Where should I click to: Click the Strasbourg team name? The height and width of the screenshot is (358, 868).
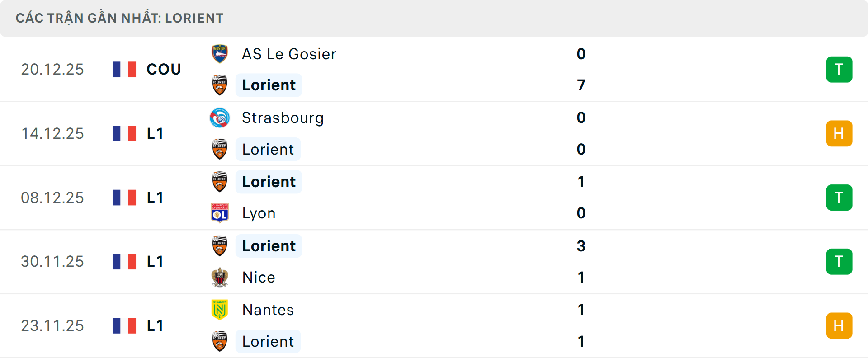tap(283, 118)
